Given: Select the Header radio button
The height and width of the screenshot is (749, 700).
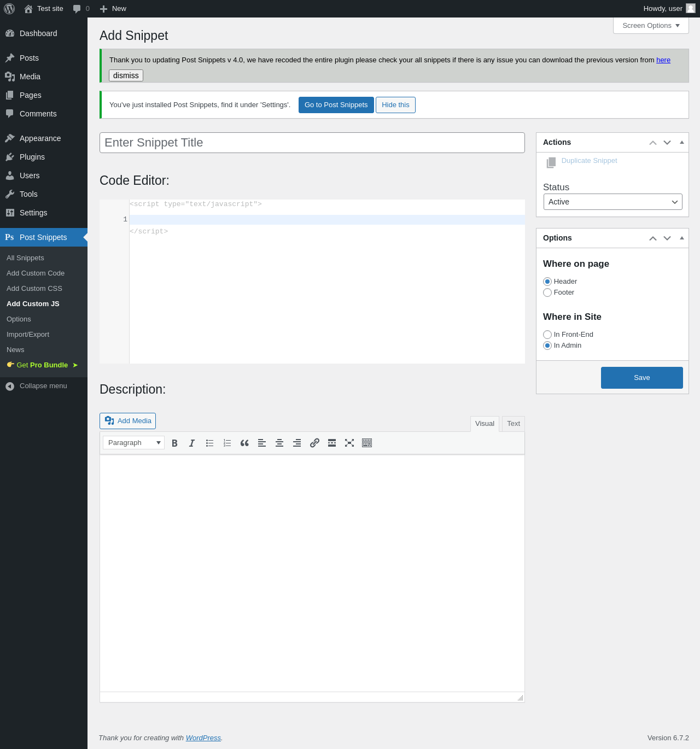Looking at the screenshot, I should pos(547,282).
